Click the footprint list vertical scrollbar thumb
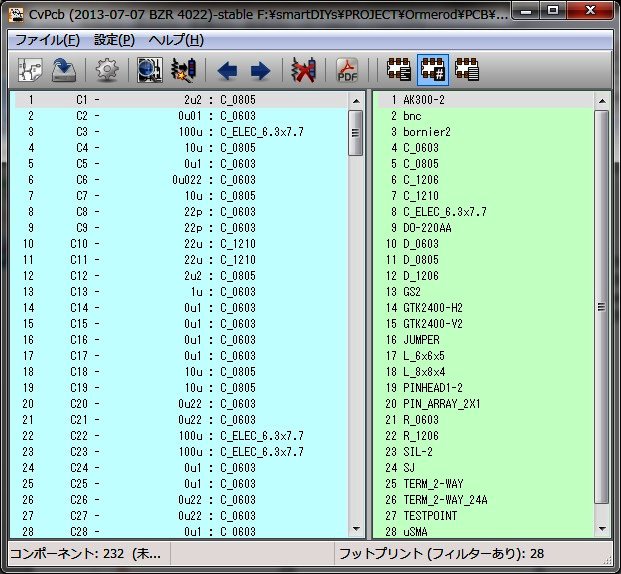 tap(601, 307)
